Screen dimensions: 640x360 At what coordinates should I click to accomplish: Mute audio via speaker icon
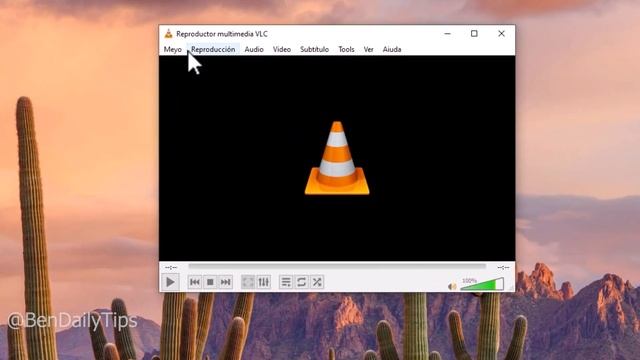click(x=452, y=286)
